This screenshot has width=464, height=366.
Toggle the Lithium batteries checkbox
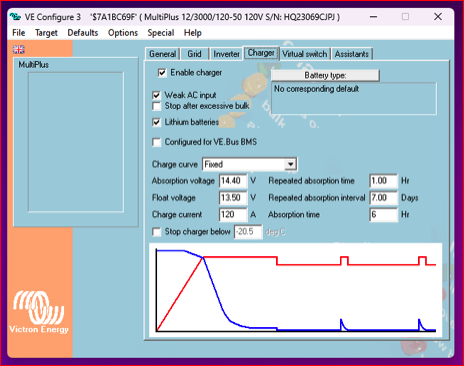[156, 122]
